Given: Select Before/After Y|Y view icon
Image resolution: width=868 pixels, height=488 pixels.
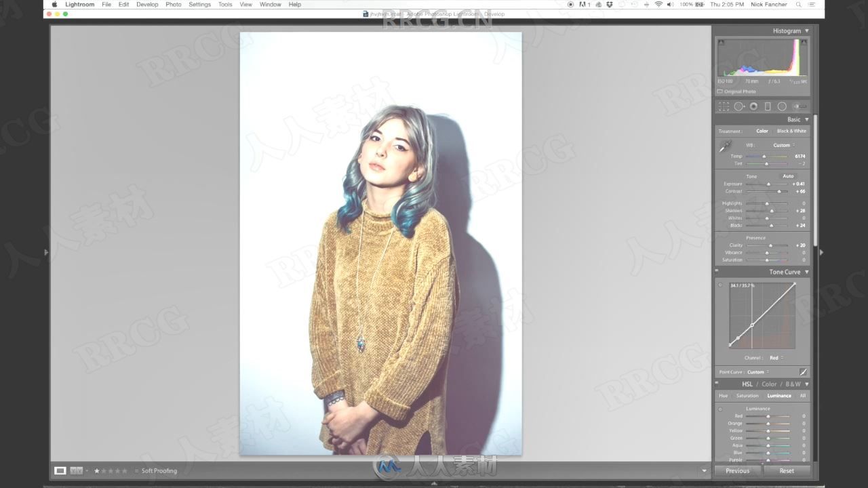Looking at the screenshot, I should (x=76, y=470).
